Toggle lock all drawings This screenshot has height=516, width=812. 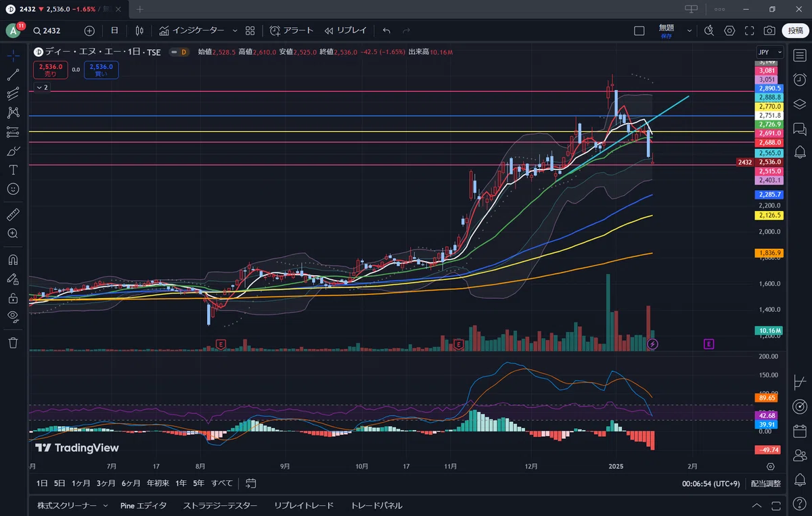pyautogui.click(x=13, y=298)
